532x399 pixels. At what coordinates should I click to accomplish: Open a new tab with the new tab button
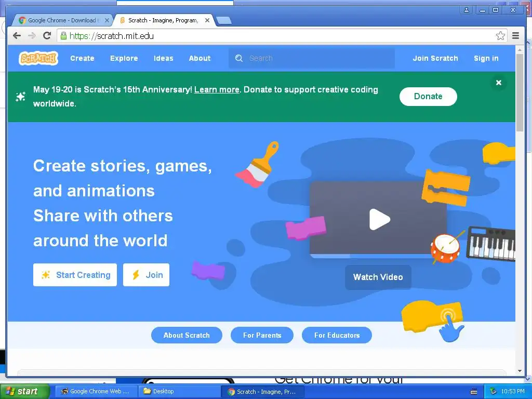[224, 21]
